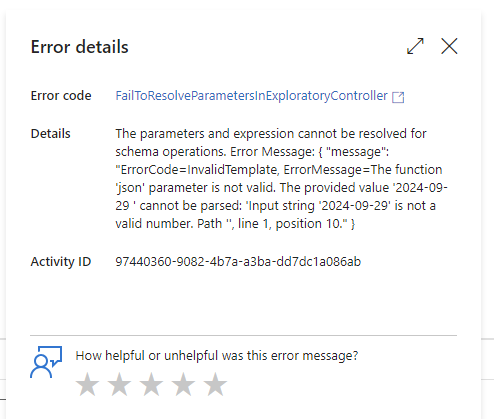The width and height of the screenshot is (494, 419).
Task: Click the Details label
Action: (x=51, y=134)
